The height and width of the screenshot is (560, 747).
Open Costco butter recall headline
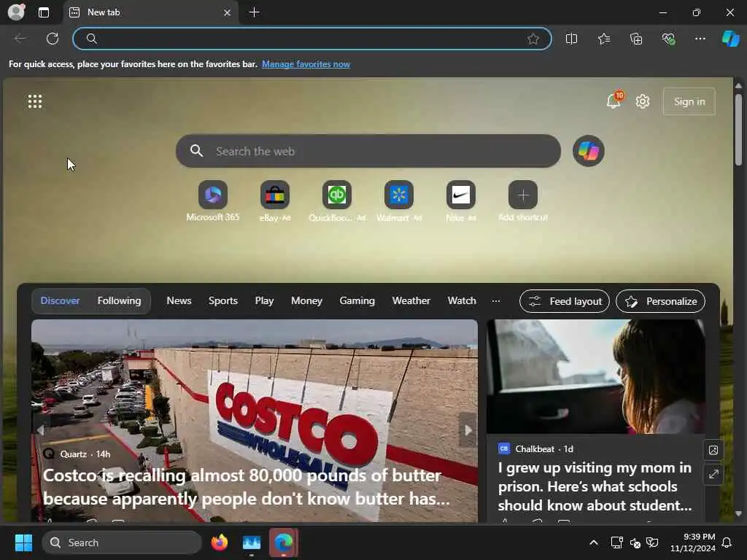pyautogui.click(x=247, y=487)
